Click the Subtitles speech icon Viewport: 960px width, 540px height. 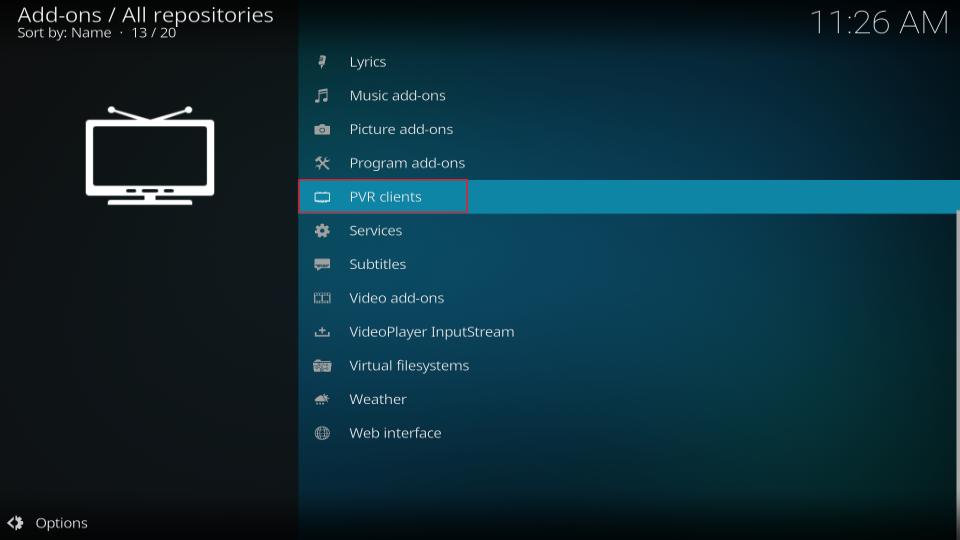click(322, 264)
